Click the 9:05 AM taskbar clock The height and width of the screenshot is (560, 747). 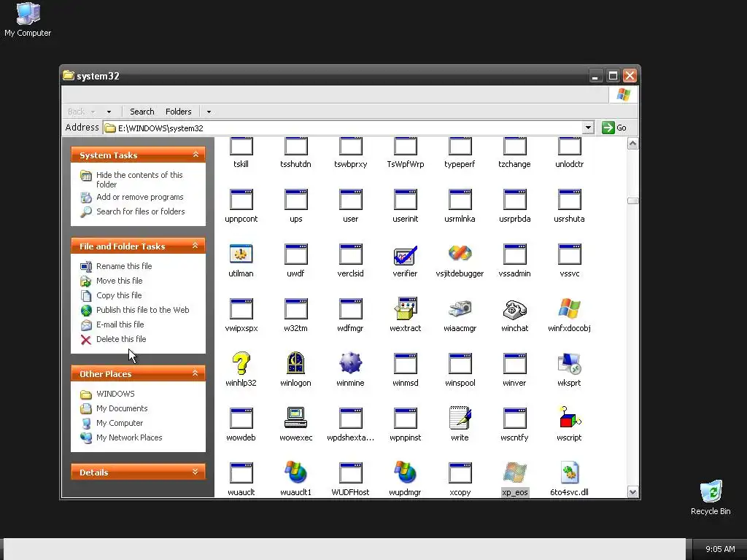[720, 549]
